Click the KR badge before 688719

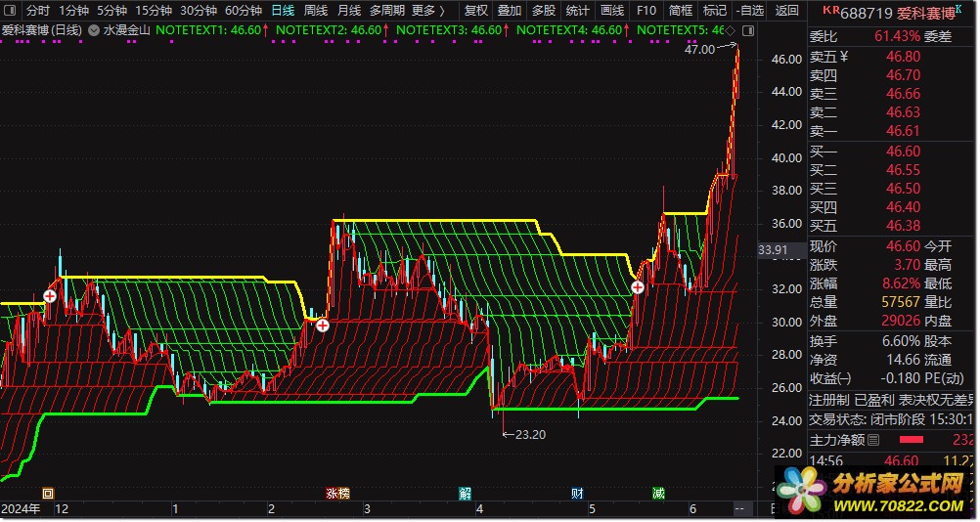[830, 10]
